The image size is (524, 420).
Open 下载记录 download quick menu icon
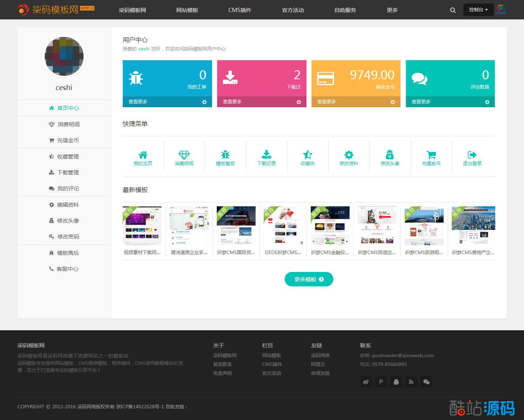(x=266, y=155)
